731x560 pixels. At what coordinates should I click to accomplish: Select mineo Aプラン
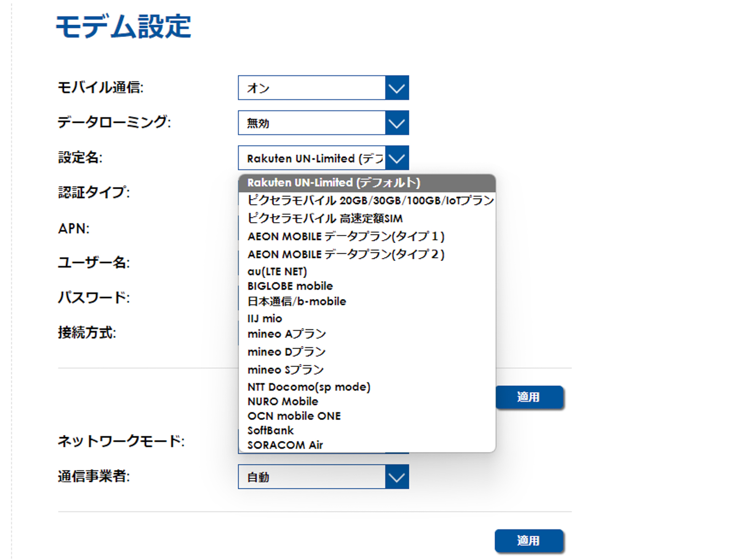(x=286, y=334)
